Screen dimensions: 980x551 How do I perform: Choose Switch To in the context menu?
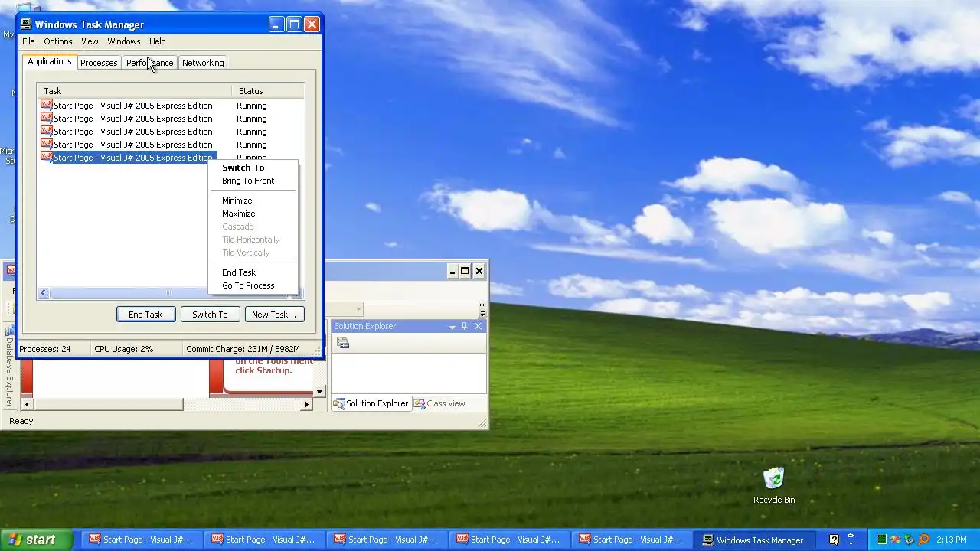click(x=253, y=168)
